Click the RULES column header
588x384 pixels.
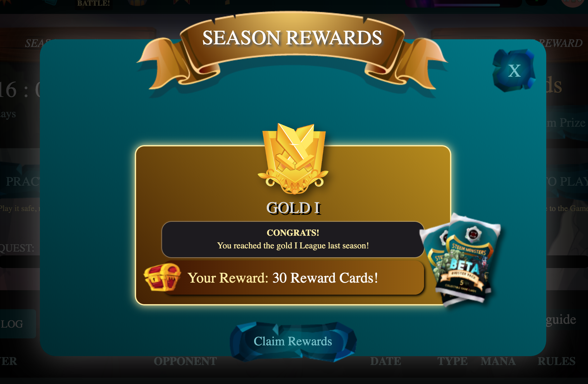(x=557, y=361)
